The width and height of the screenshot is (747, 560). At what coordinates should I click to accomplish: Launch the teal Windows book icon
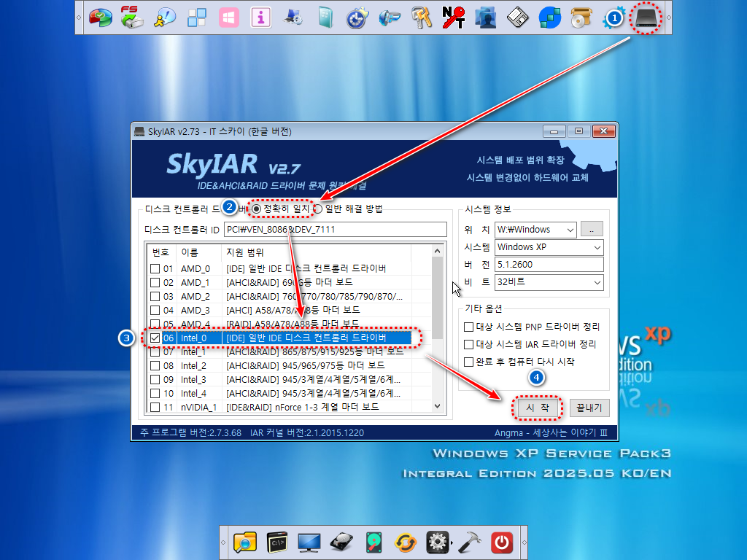click(x=325, y=18)
